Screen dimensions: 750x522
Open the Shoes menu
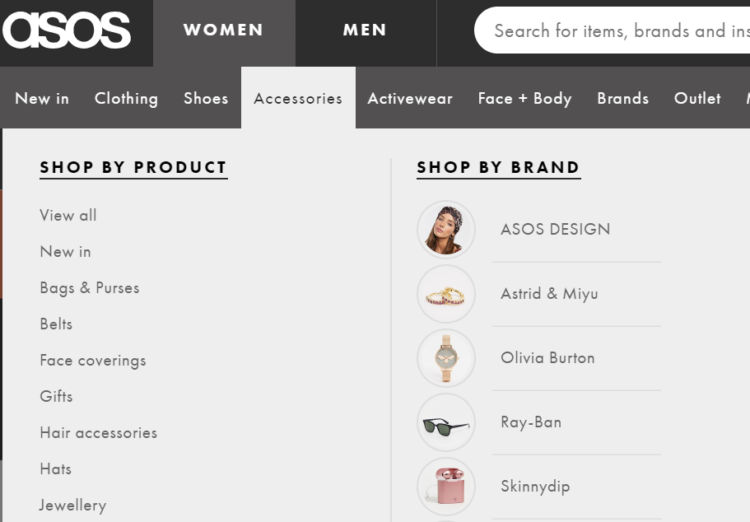pyautogui.click(x=205, y=98)
